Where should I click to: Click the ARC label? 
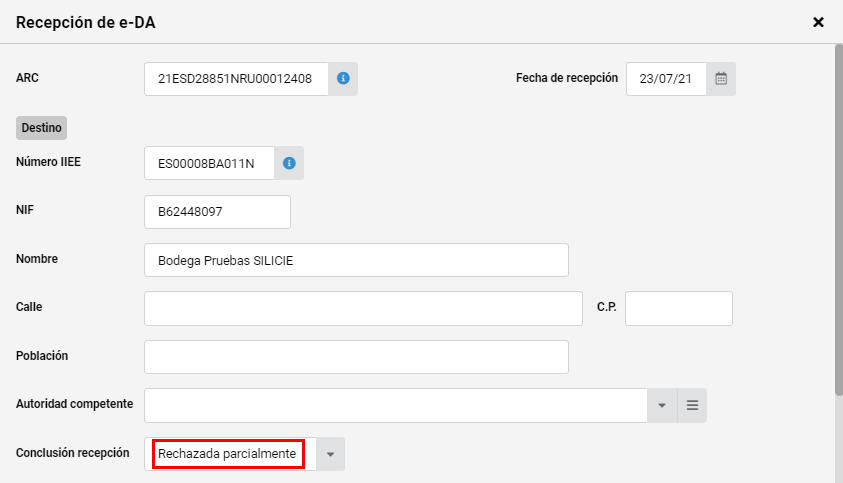pos(27,78)
